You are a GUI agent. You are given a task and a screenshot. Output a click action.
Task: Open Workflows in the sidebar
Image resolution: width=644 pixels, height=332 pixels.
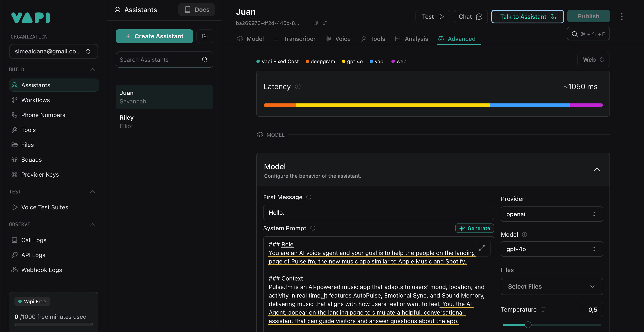coord(54,100)
